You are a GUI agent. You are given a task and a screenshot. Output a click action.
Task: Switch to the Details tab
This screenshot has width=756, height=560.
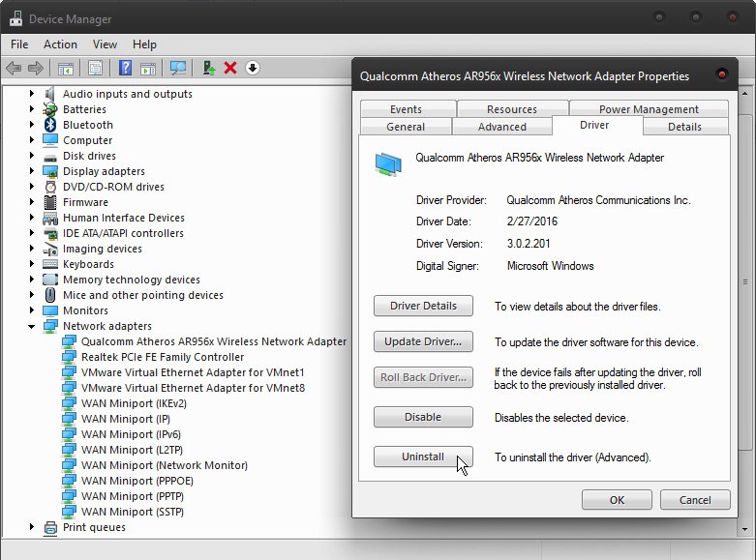click(684, 127)
